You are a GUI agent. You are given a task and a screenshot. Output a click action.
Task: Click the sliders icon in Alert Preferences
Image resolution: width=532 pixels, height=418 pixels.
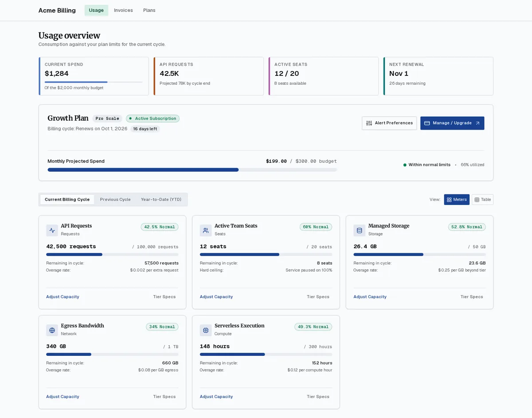[369, 123]
